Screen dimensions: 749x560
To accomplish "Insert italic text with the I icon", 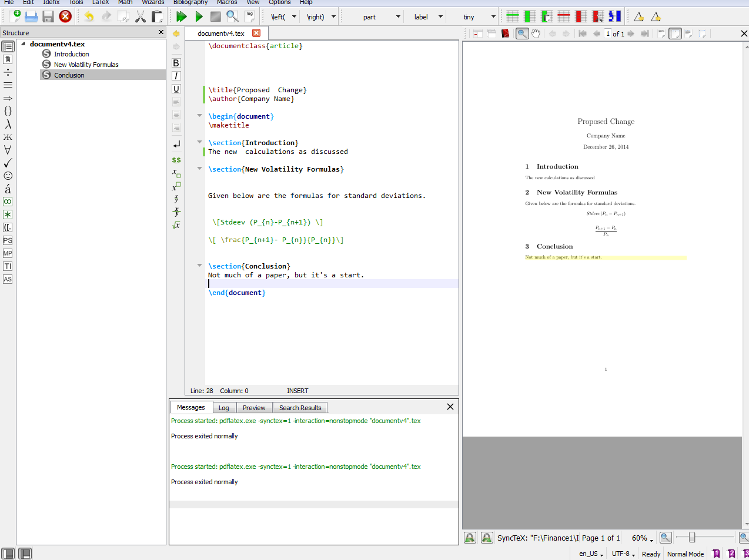I will (x=176, y=76).
